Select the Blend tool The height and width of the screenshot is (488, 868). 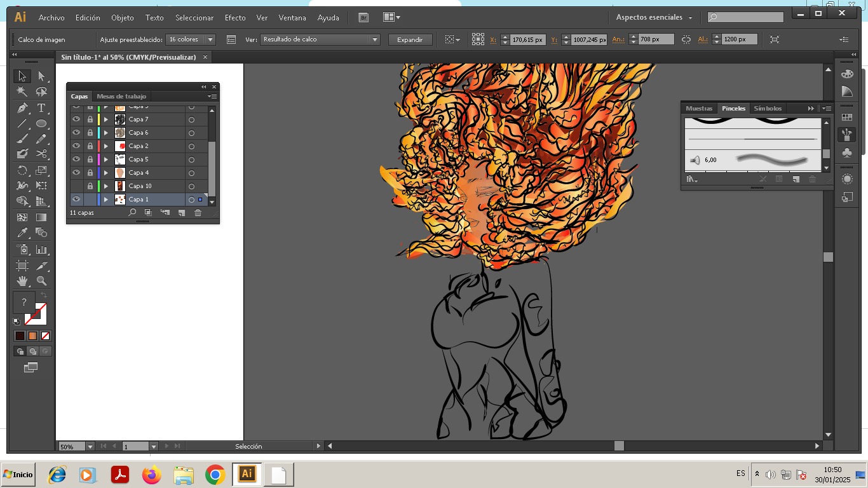point(41,233)
